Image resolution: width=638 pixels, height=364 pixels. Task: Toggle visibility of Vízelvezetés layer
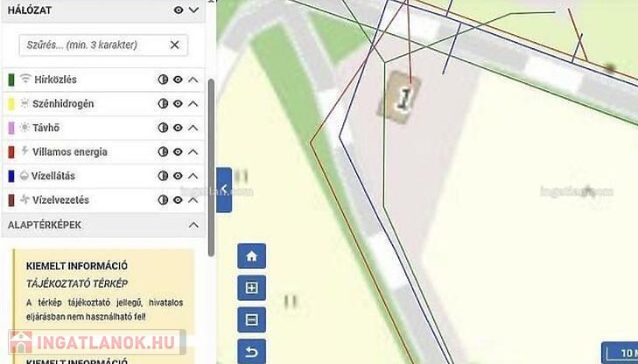tap(178, 199)
